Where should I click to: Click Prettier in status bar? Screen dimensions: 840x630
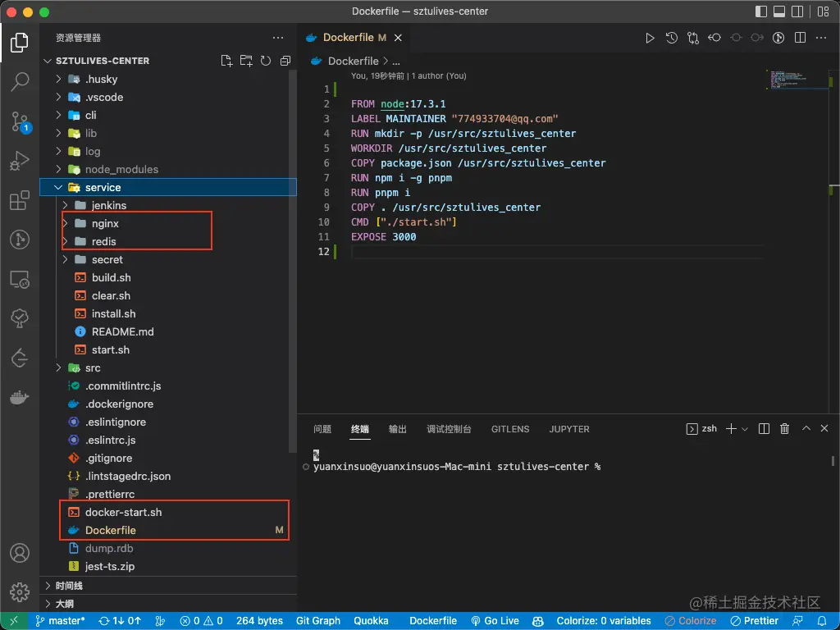click(755, 621)
